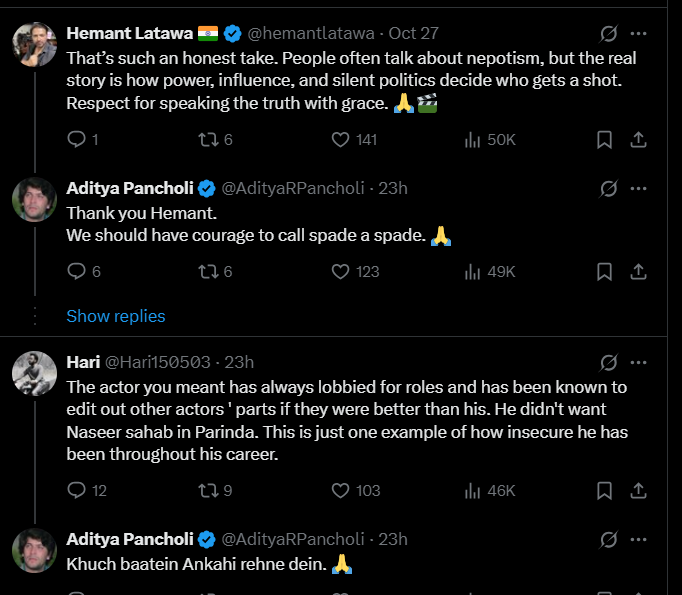
Task: Show replies under Aditya Pancholi's tweet
Action: click(116, 316)
